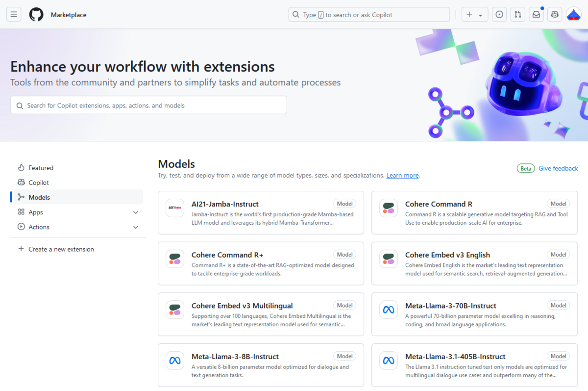Expand the Apps sidebar section chevron
This screenshot has height=391, width=588.
click(136, 212)
